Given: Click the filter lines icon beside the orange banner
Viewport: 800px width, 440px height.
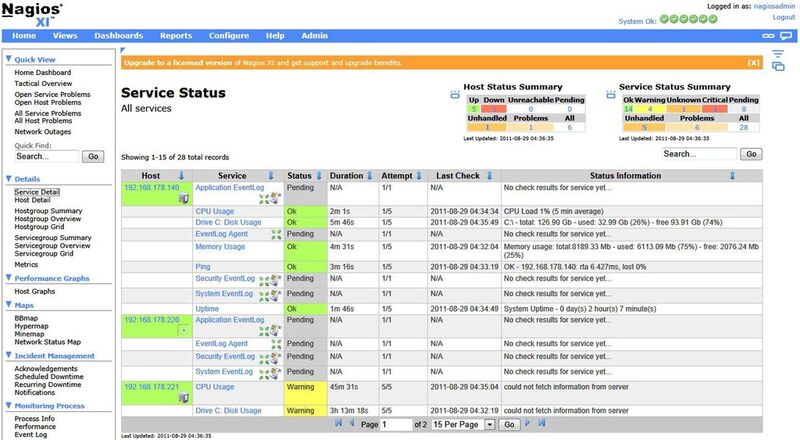Looking at the screenshot, I should [x=778, y=55].
